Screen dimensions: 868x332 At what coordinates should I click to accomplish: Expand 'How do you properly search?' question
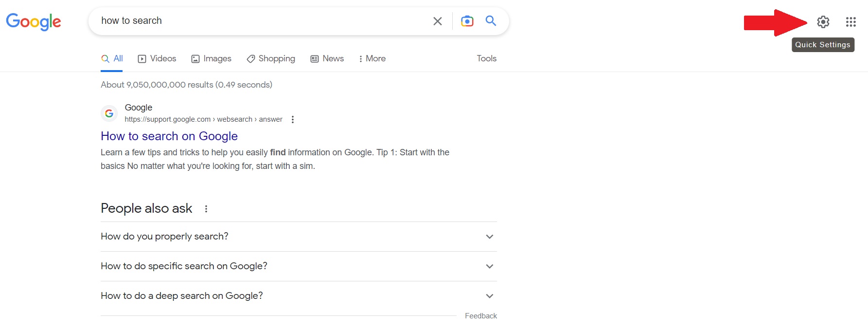pyautogui.click(x=299, y=237)
